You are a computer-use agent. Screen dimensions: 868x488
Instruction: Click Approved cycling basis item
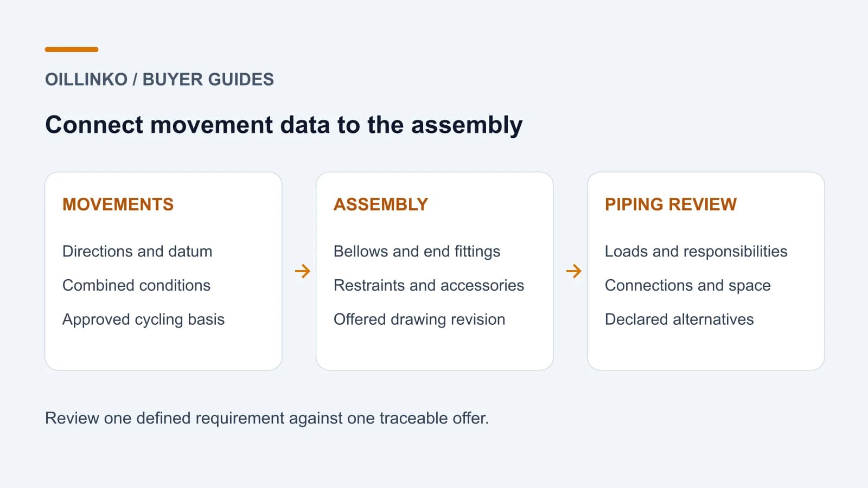(143, 319)
